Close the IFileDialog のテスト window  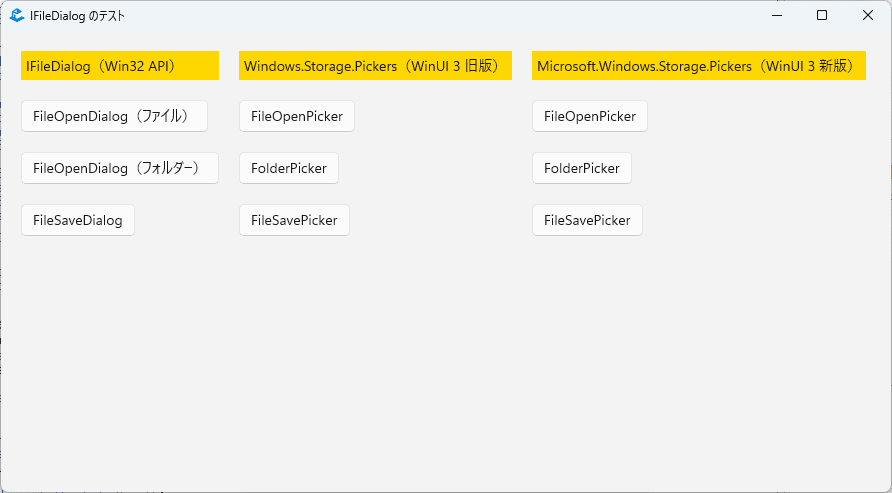868,15
